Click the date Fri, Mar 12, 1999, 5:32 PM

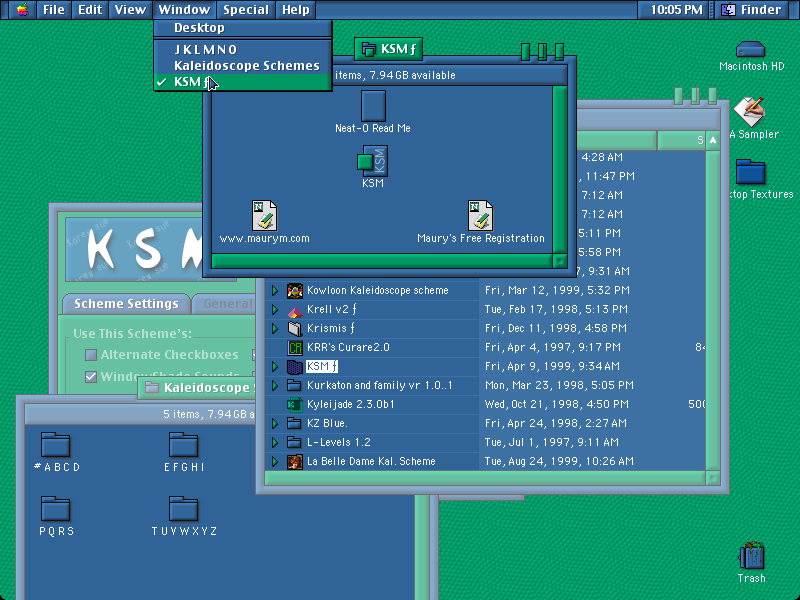coord(557,290)
